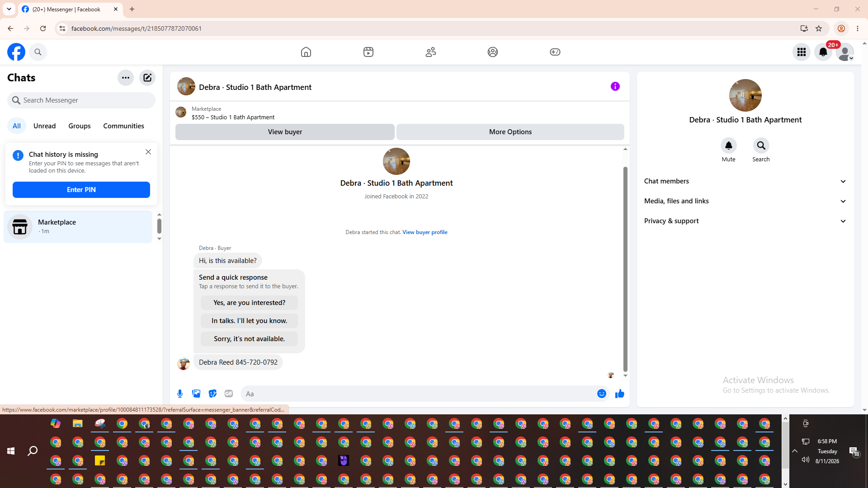Open the Facebook search magnifier icon

(x=38, y=52)
